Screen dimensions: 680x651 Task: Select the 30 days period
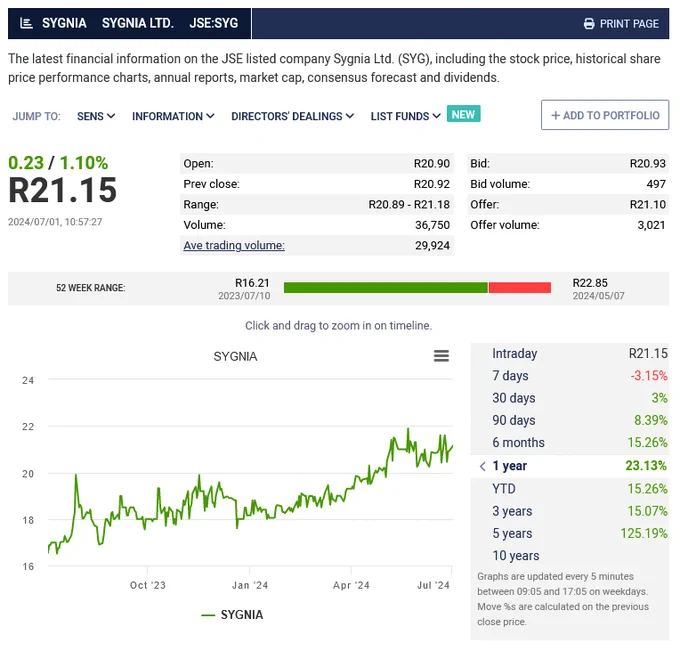coord(569,398)
